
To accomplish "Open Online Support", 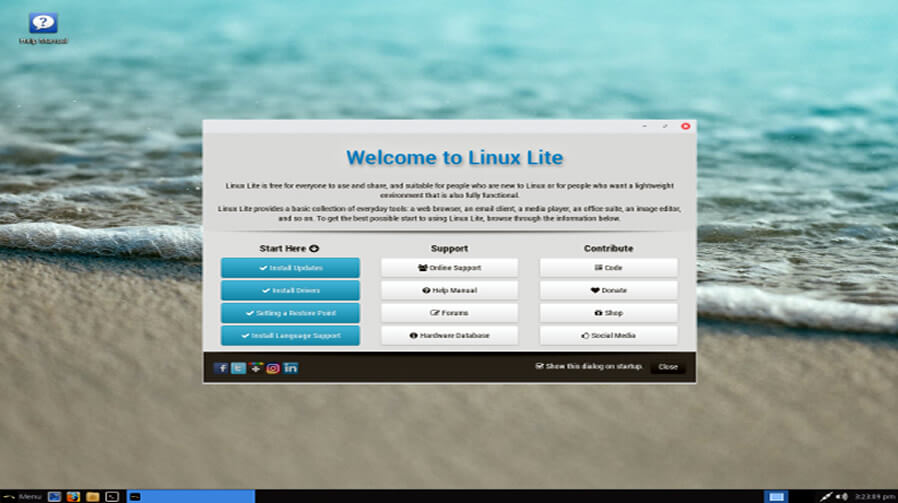I will (x=450, y=268).
